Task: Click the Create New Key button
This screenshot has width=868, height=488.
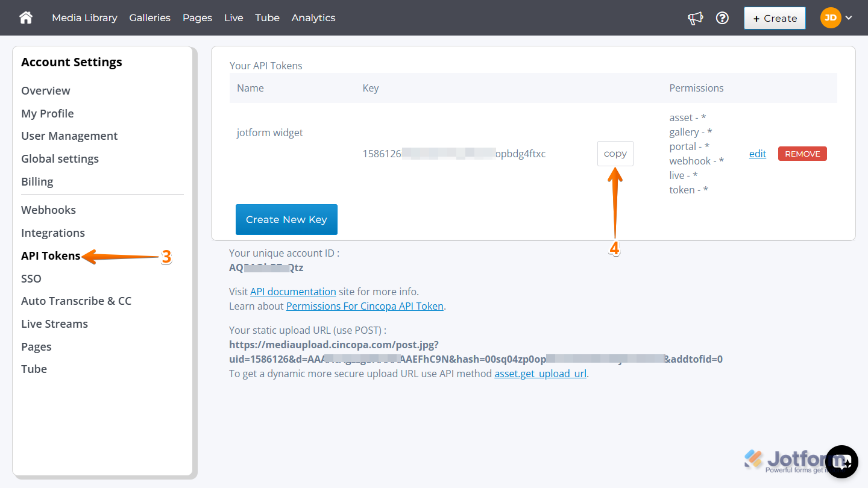Action: click(x=286, y=219)
